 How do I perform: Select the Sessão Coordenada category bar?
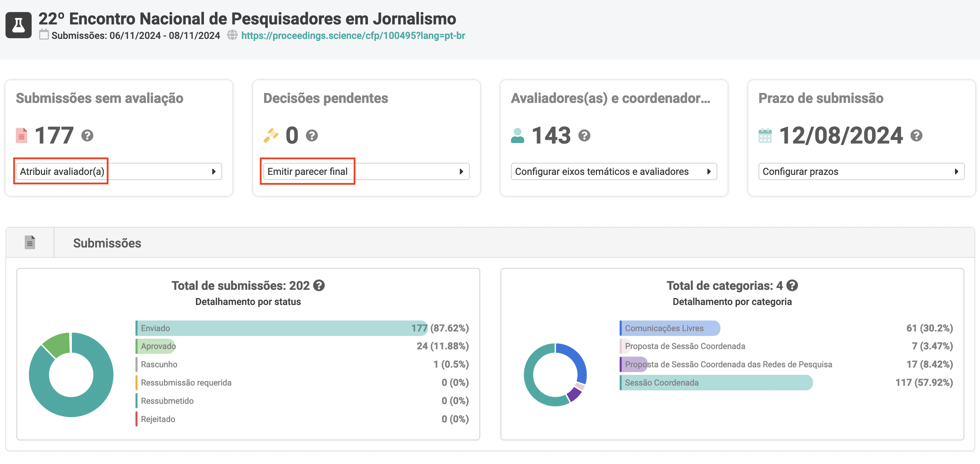(716, 382)
